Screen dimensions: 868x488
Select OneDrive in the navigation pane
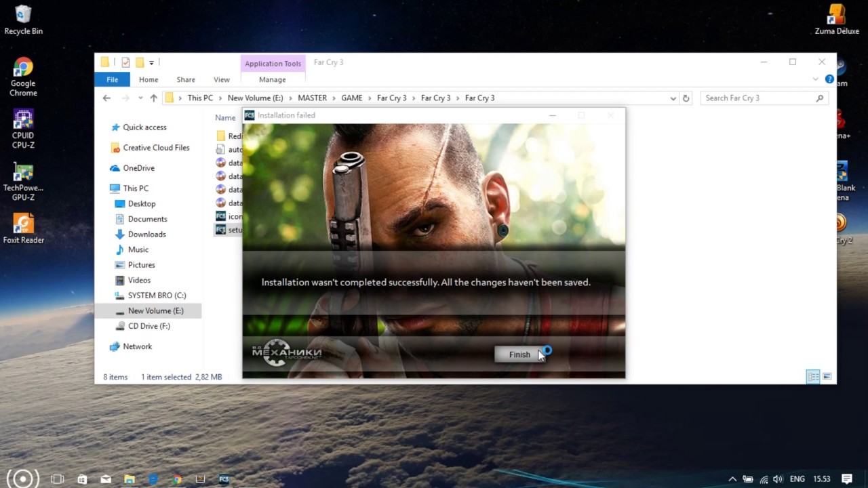(138, 168)
